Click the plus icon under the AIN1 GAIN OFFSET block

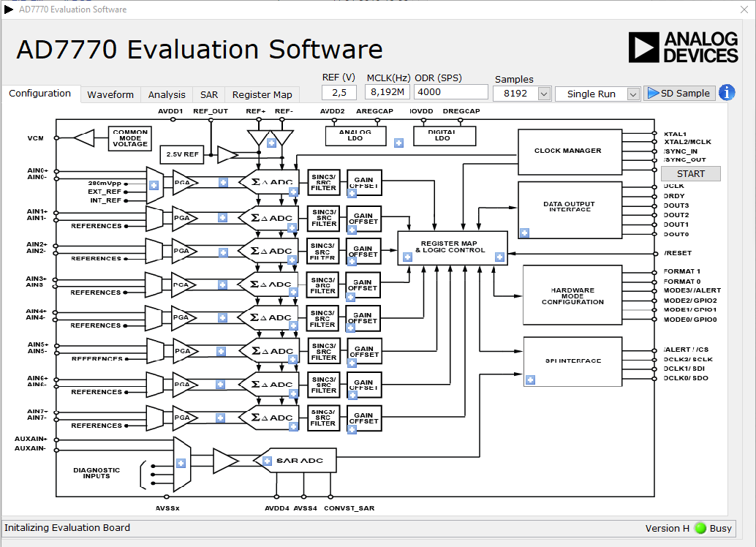[352, 230]
